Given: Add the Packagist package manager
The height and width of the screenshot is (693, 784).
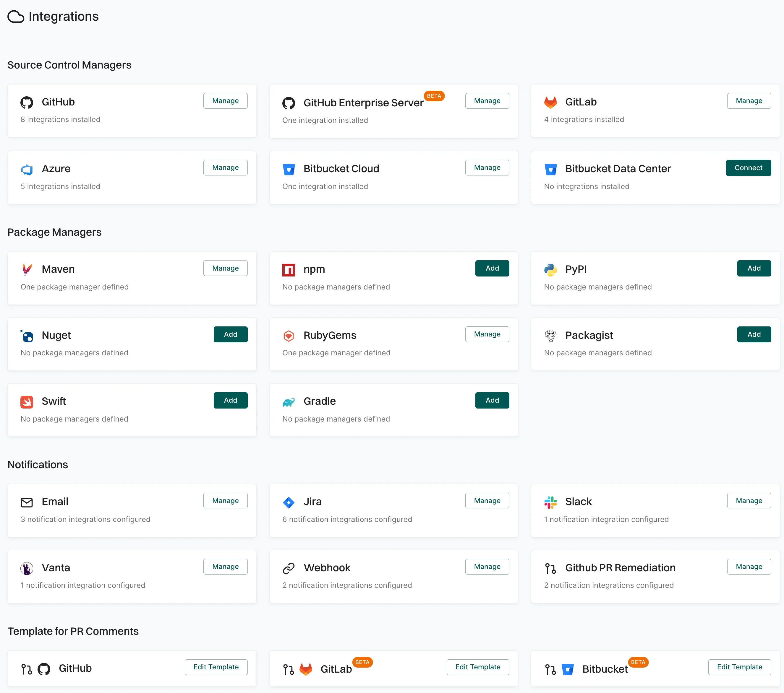Looking at the screenshot, I should pos(754,334).
